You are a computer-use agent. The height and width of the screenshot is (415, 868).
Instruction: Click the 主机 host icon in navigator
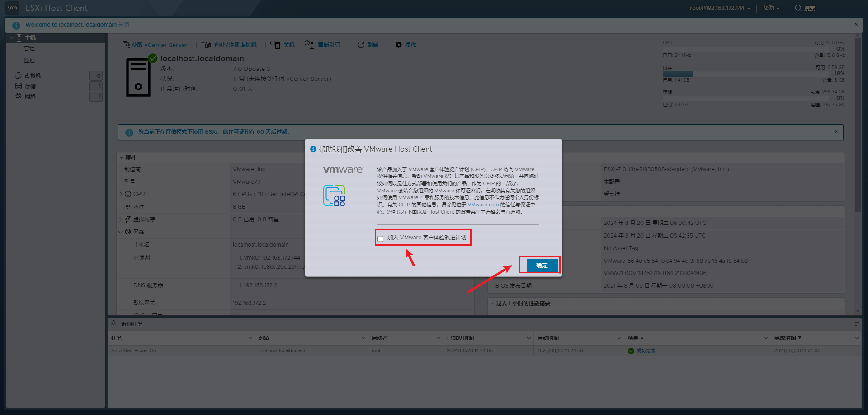pyautogui.click(x=19, y=38)
